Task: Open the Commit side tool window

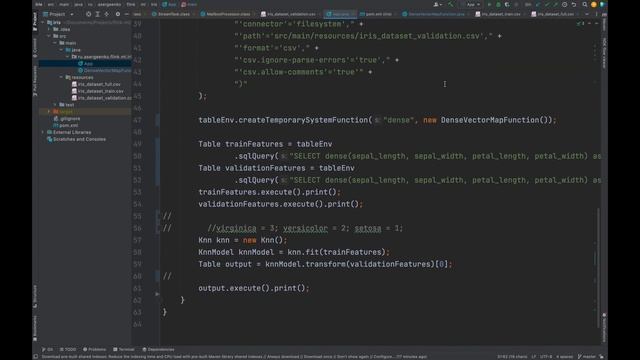Action: click(x=35, y=47)
